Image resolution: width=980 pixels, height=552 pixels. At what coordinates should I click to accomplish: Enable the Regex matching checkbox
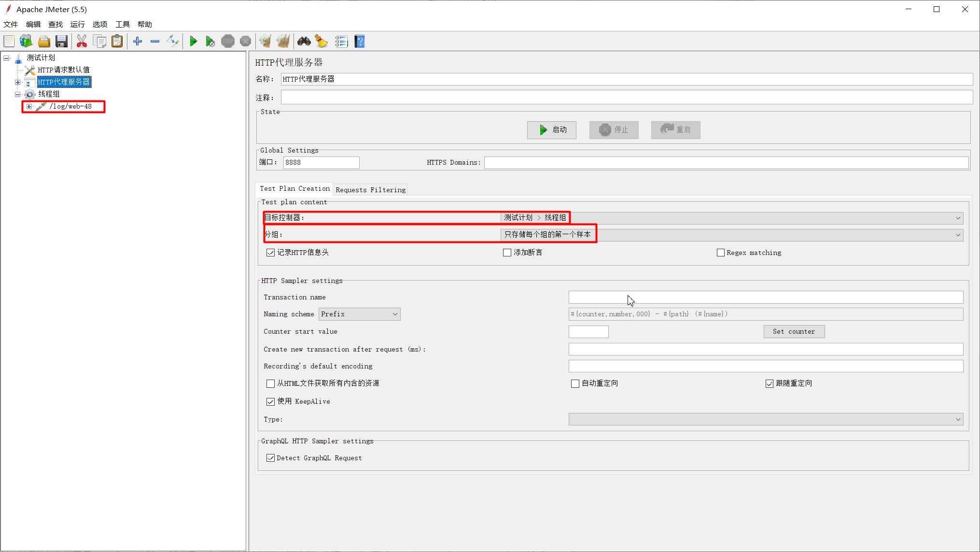coord(721,253)
